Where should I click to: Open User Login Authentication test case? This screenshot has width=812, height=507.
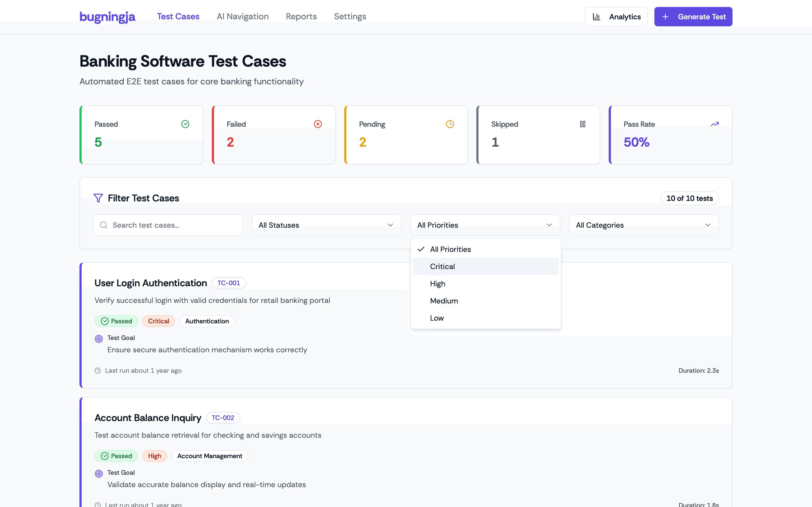[x=151, y=283]
